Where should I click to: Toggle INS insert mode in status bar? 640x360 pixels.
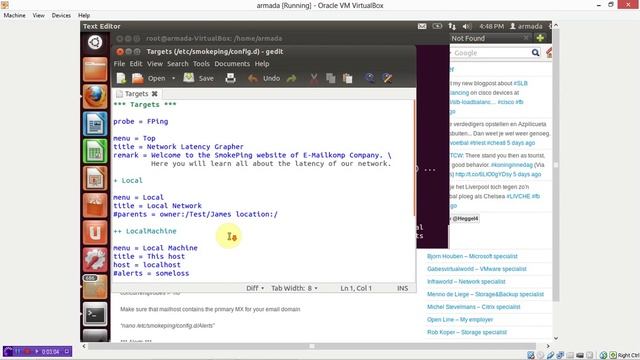coord(402,288)
